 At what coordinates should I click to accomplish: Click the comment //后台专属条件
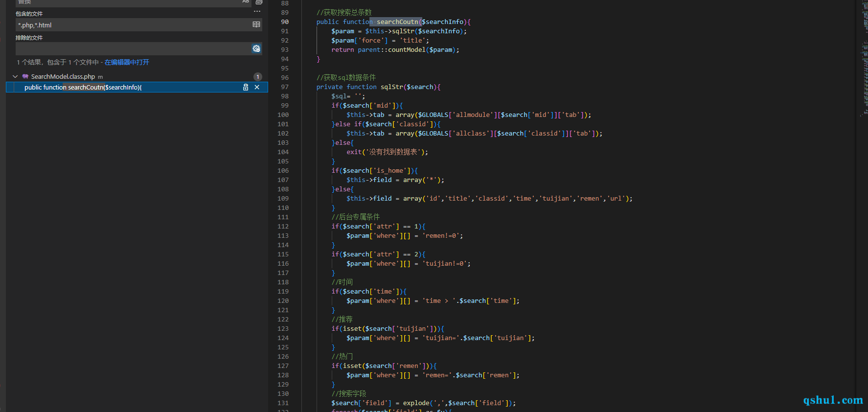click(355, 217)
